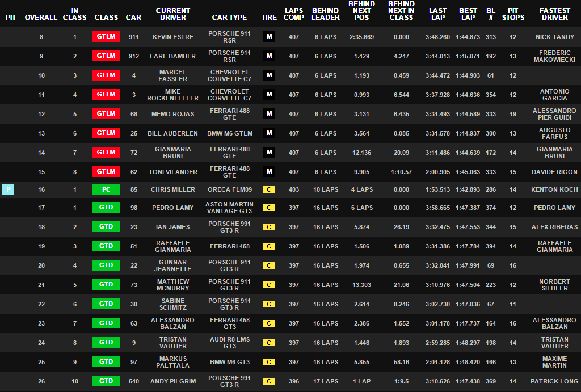Sort by the Overall column header

41,18
